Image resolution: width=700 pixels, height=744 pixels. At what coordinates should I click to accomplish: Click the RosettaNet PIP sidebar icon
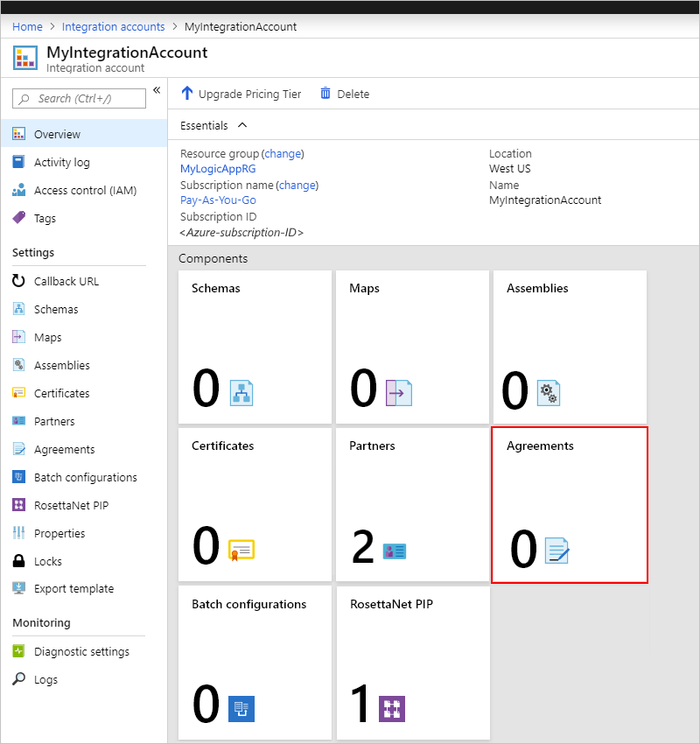(x=18, y=505)
